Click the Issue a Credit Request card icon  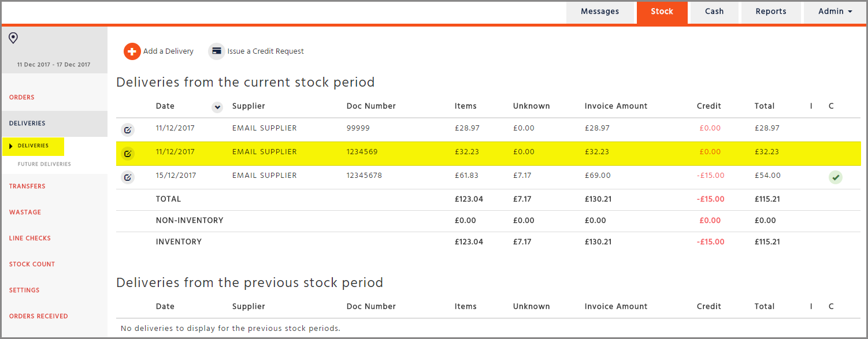point(217,51)
